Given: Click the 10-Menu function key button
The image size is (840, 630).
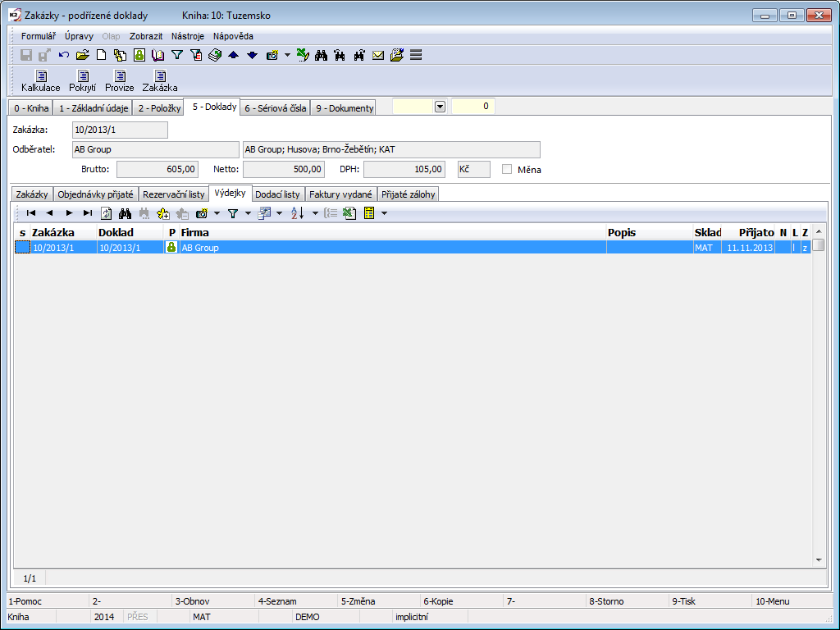Looking at the screenshot, I should pyautogui.click(x=793, y=601).
